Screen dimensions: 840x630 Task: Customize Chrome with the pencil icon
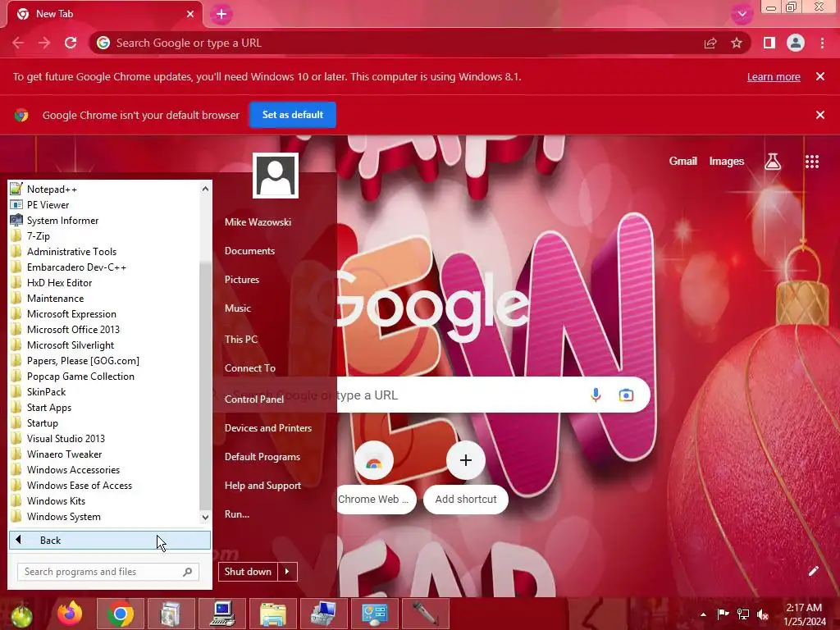click(813, 571)
